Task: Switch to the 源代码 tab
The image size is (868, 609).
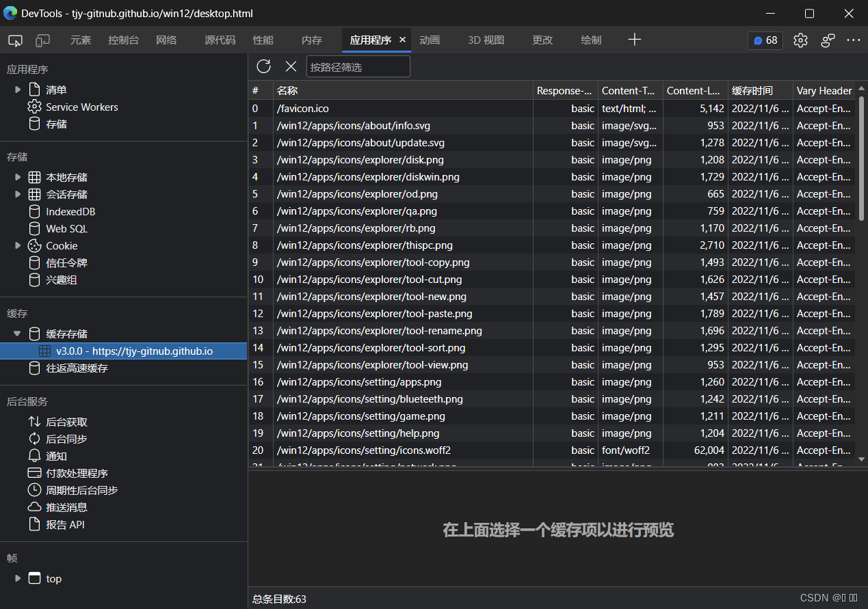Action: 220,40
